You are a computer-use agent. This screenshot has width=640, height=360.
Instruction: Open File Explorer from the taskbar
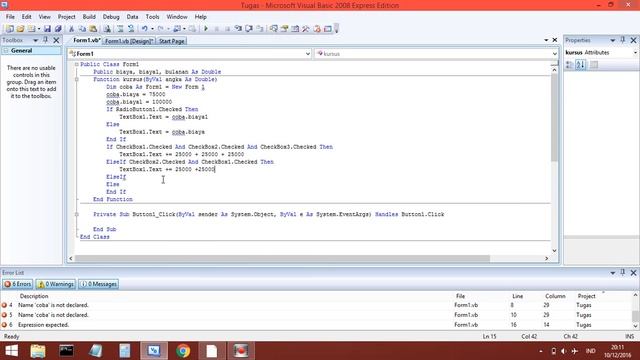click(38, 351)
